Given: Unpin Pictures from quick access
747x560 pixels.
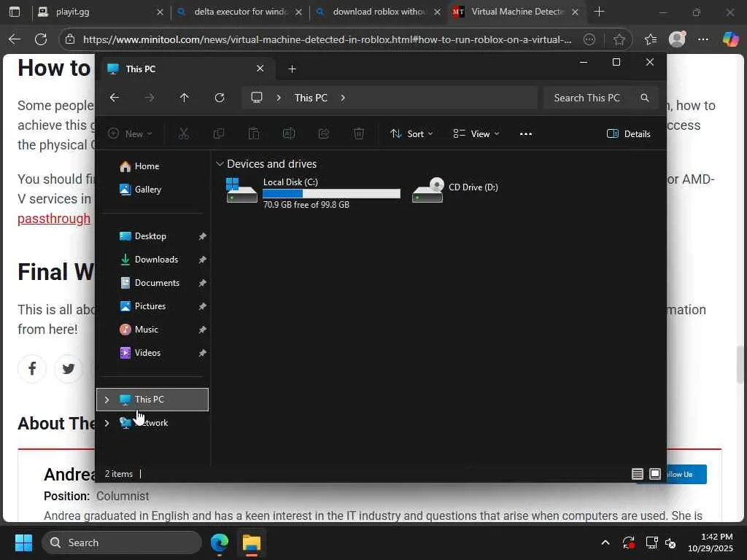Looking at the screenshot, I should point(203,306).
